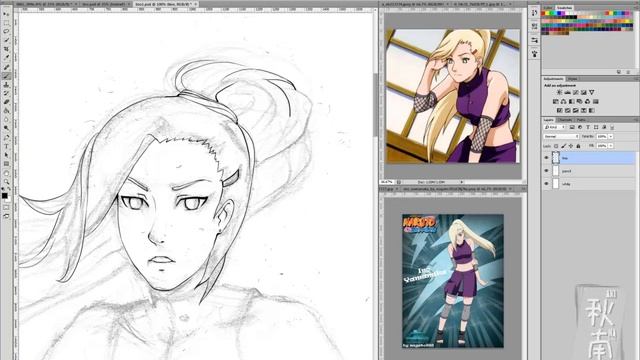Add a Vibrance adjustment (triangle icon)
The height and width of the screenshot is (360, 640).
pyautogui.click(x=592, y=92)
